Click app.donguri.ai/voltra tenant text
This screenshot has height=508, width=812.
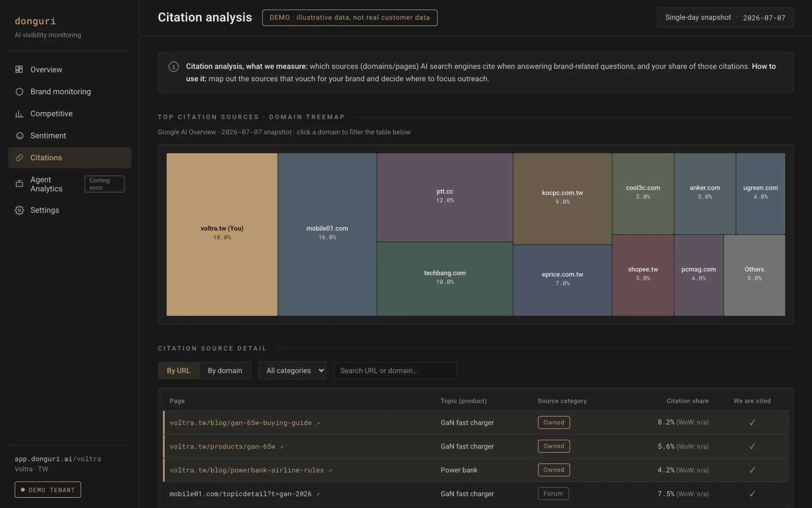58,459
